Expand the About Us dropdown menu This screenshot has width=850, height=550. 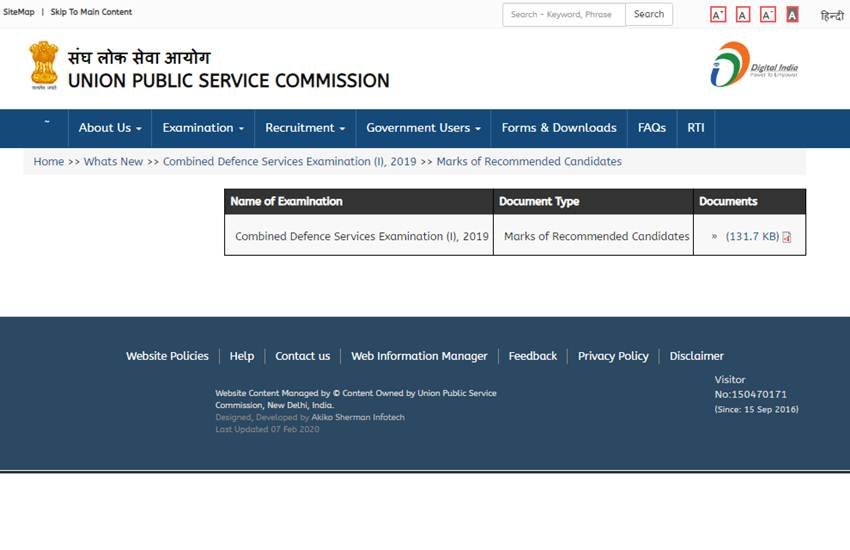click(x=109, y=128)
